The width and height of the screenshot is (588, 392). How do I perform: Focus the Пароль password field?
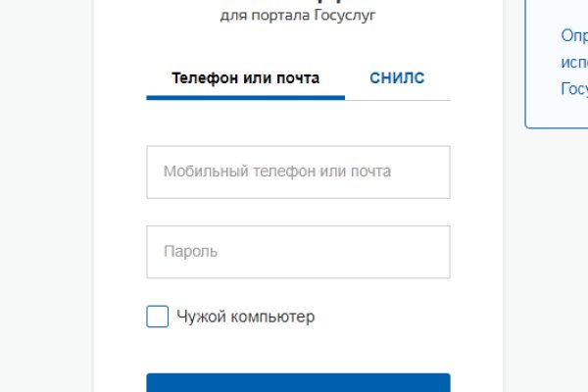point(298,252)
